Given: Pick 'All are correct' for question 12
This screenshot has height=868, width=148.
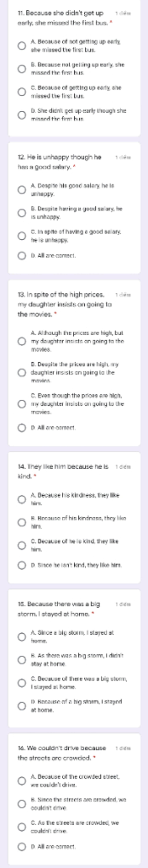Looking at the screenshot, I should tap(22, 256).
